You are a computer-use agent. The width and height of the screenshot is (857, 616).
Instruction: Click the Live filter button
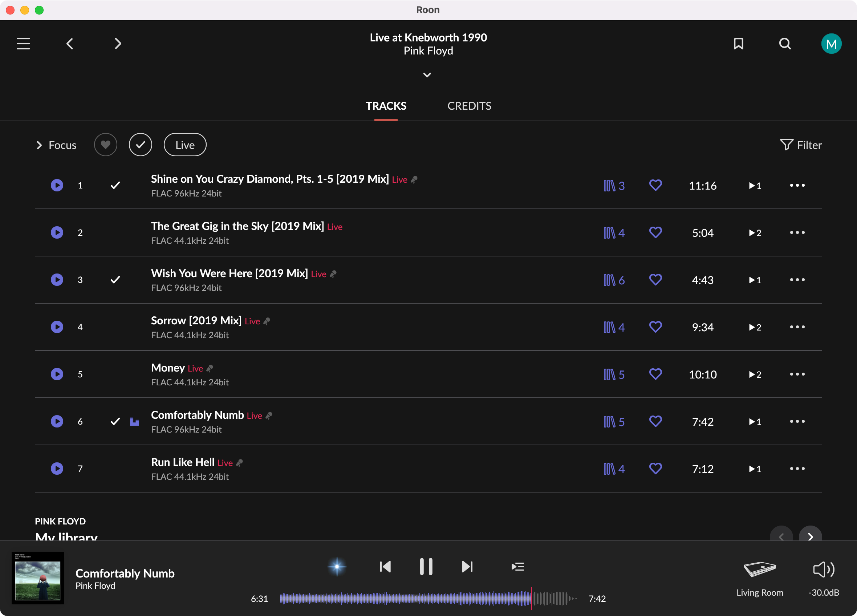185,145
